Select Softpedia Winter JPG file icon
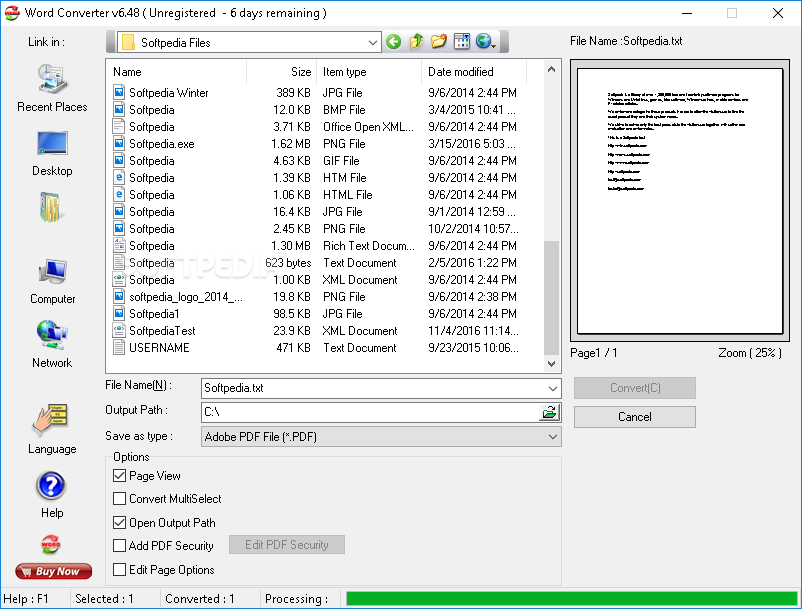The image size is (802, 609). [x=119, y=93]
